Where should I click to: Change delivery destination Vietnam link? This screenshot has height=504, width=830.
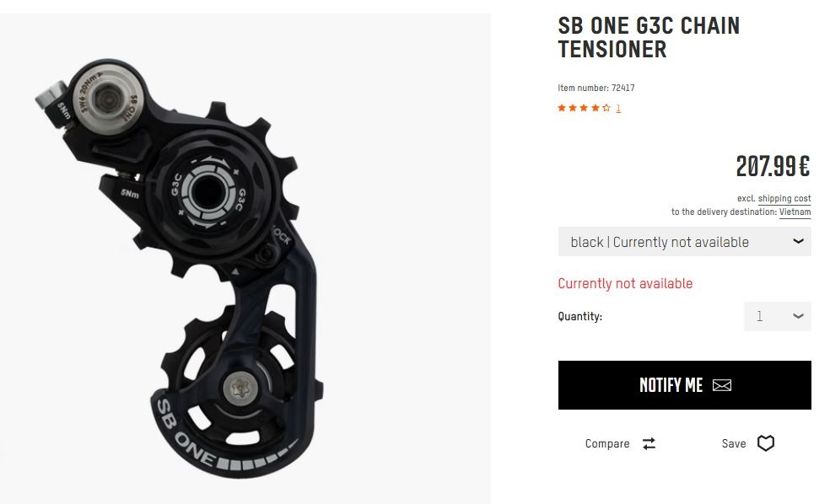pos(795,212)
